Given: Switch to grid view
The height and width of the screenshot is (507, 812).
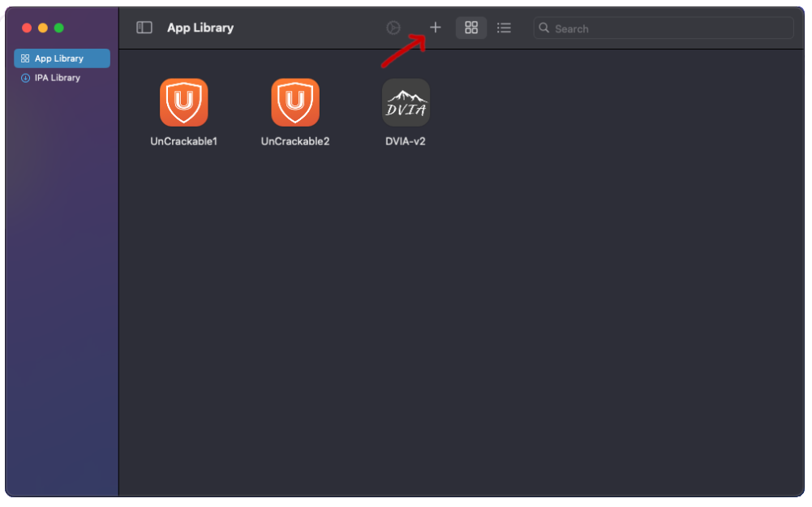Looking at the screenshot, I should click(x=471, y=28).
